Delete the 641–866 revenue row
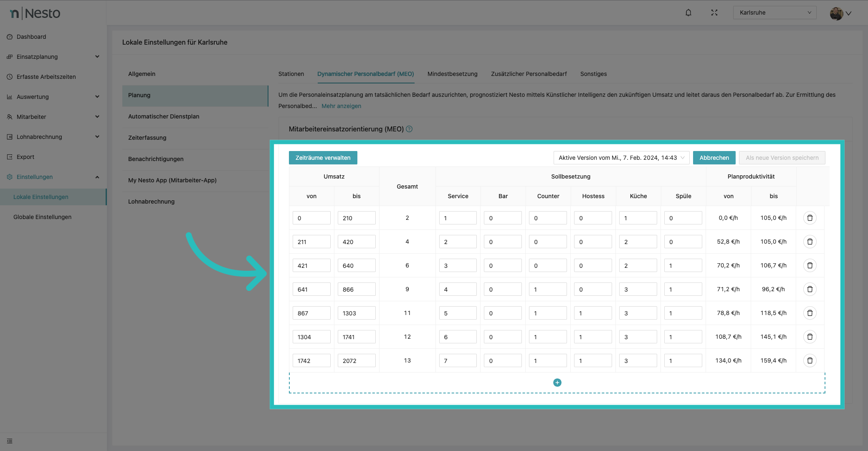Screen dimensions: 868x451 pyautogui.click(x=810, y=289)
